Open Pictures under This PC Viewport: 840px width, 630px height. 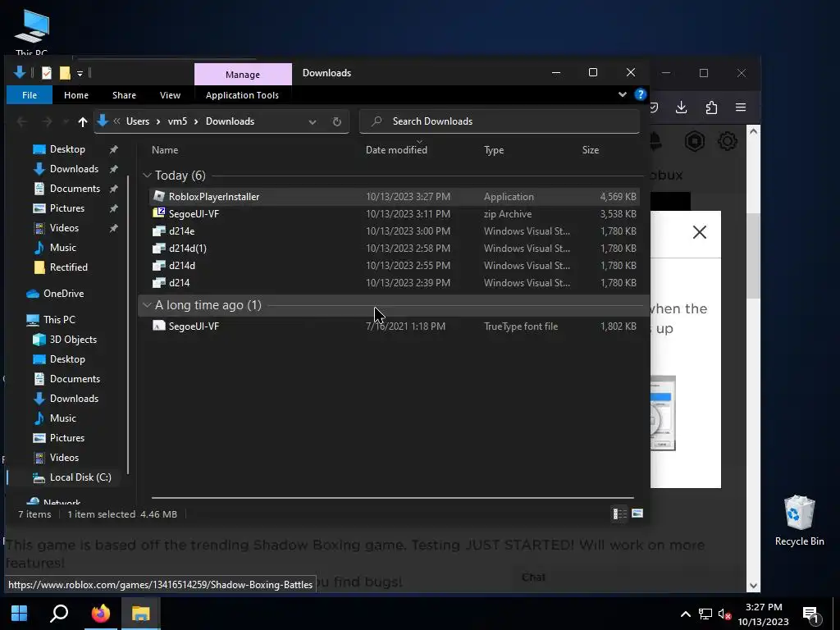[67, 438]
